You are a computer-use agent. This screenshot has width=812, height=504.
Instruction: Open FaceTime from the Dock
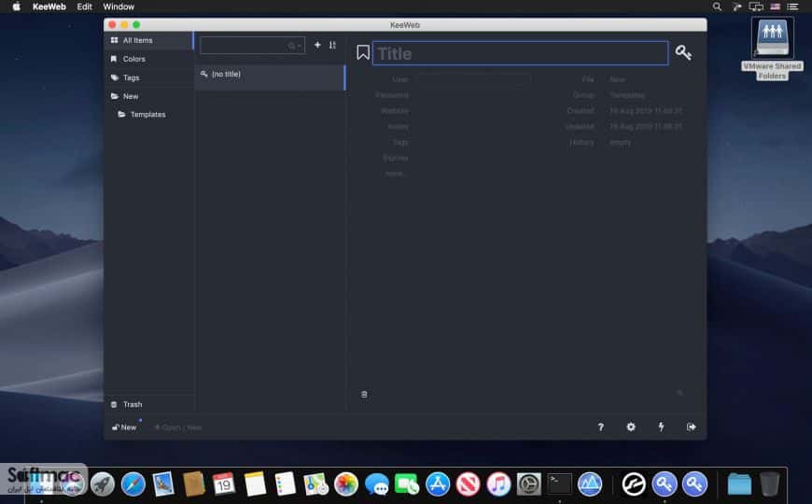407,484
